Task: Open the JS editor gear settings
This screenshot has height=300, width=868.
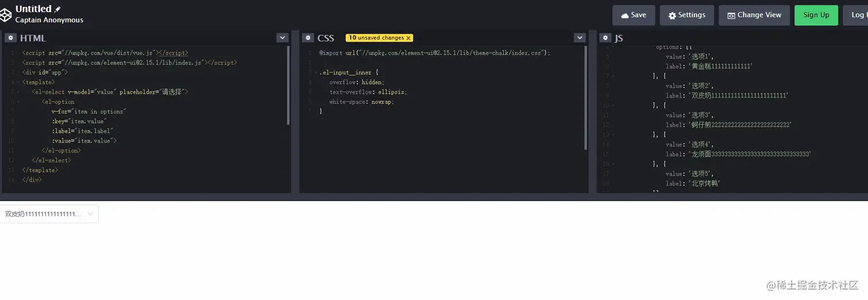Action: (x=605, y=38)
